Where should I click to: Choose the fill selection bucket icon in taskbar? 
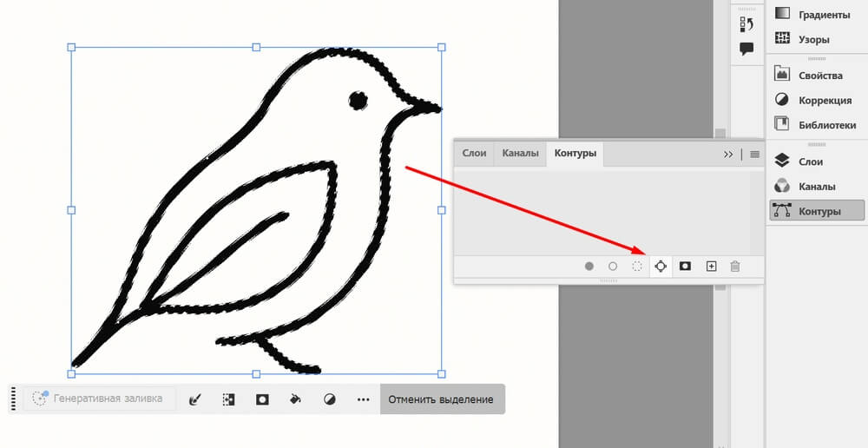click(x=295, y=399)
